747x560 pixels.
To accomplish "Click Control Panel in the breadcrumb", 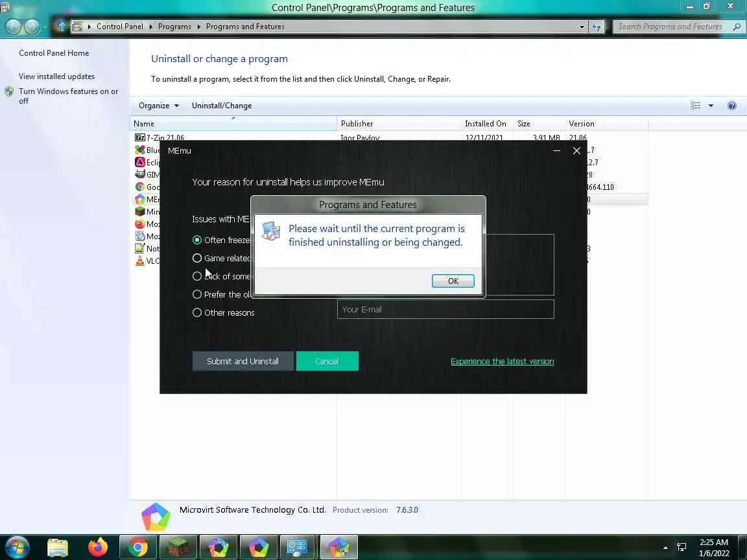I will tap(119, 27).
